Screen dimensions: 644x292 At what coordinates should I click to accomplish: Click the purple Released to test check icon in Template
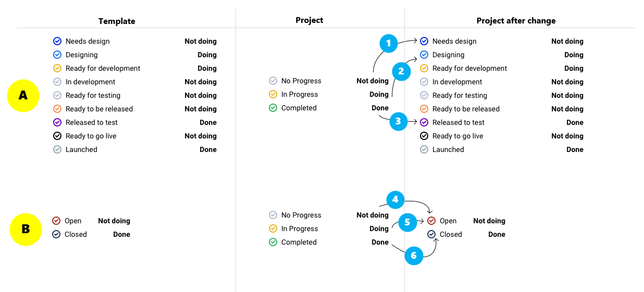(x=57, y=122)
